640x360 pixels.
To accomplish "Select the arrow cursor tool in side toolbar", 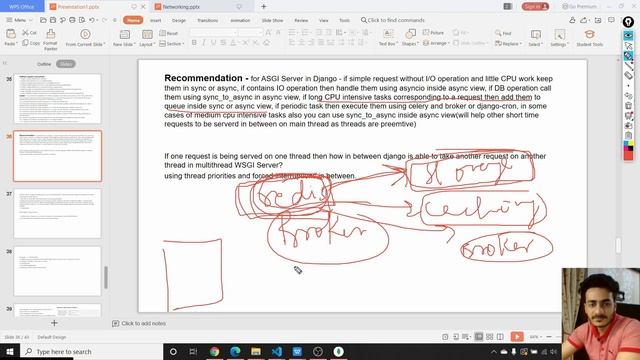I will pos(628,45).
